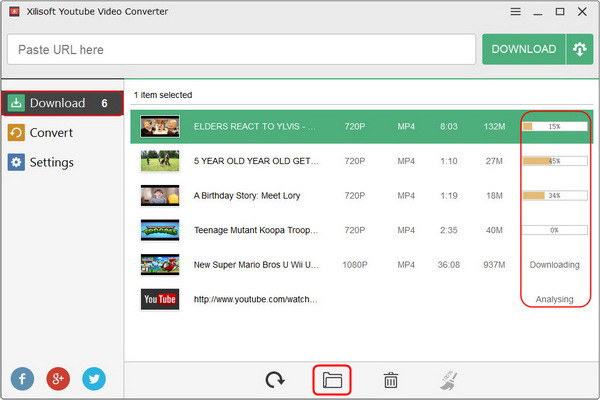This screenshot has width=600, height=400.
Task: Click the 937M file size cell
Action: (494, 264)
